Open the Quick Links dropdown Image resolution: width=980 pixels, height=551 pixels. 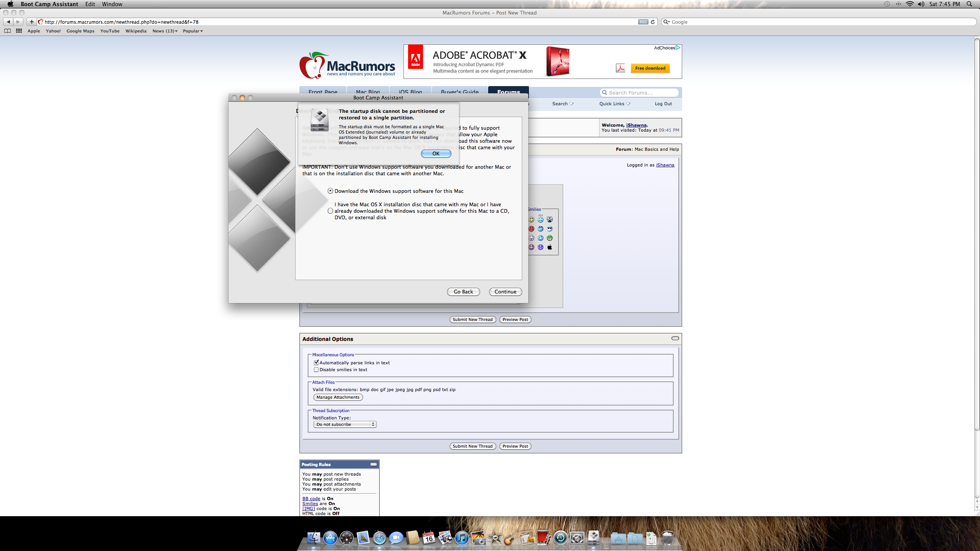tap(614, 104)
